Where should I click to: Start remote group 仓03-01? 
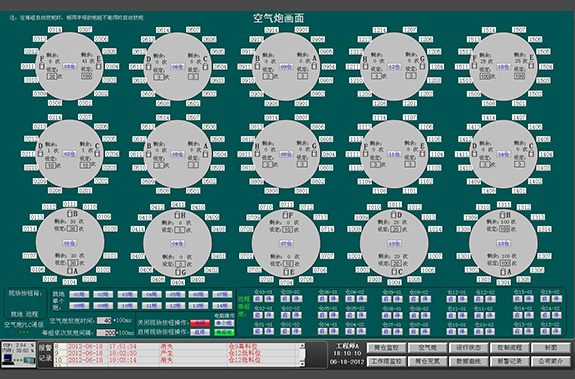[x=258, y=299]
